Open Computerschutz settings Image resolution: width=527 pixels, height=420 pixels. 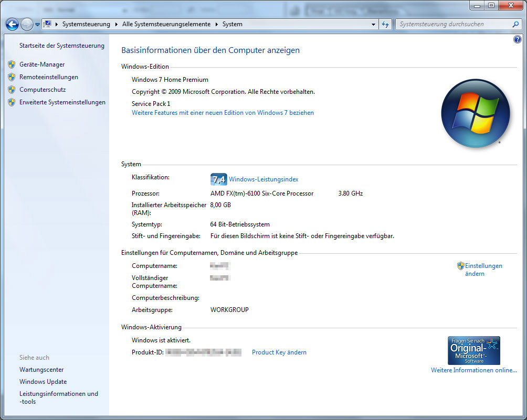click(x=43, y=90)
